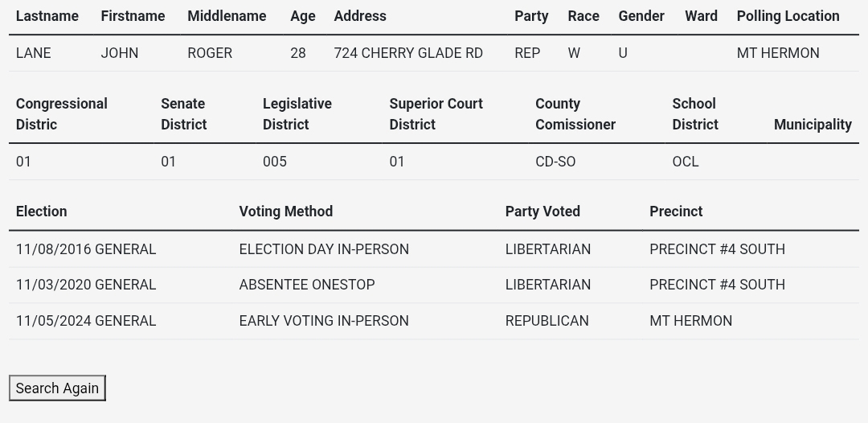The image size is (868, 423).
Task: Select the 11/05/2024 GENERAL election row
Action: 86,321
